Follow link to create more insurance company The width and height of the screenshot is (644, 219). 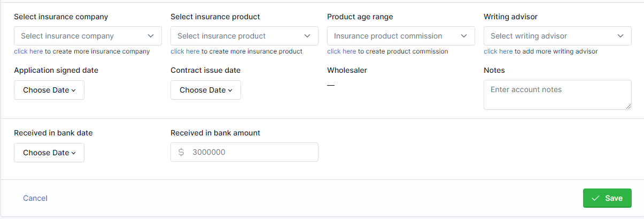[28, 51]
